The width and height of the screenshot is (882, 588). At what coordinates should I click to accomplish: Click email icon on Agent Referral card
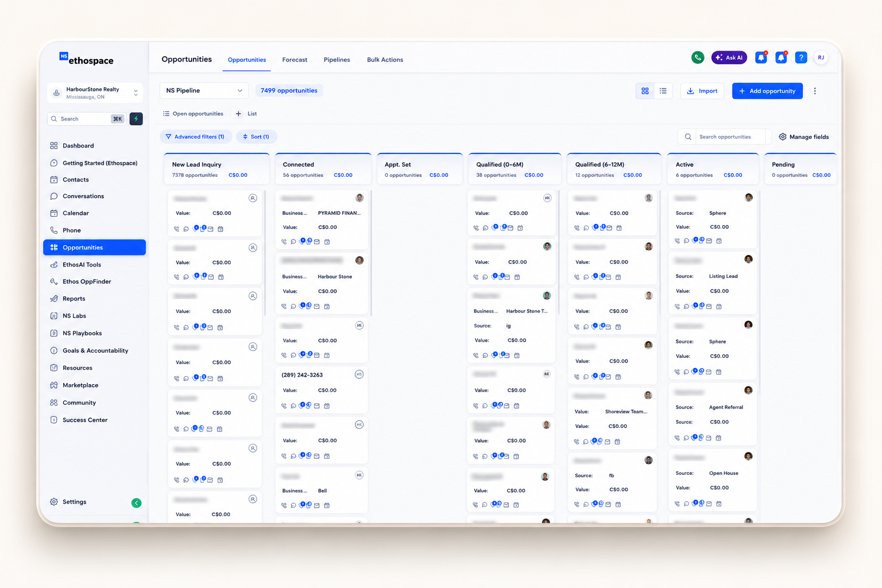(709, 438)
